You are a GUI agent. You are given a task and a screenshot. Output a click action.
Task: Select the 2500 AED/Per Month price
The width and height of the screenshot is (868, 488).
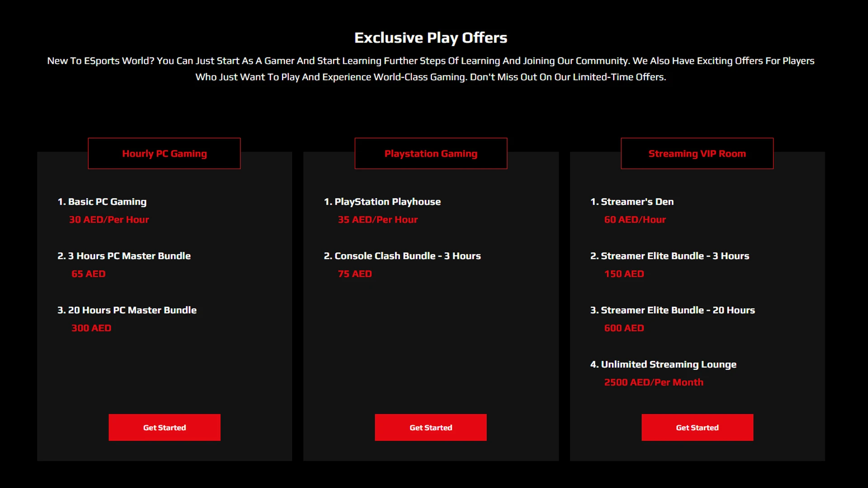pos(654,382)
